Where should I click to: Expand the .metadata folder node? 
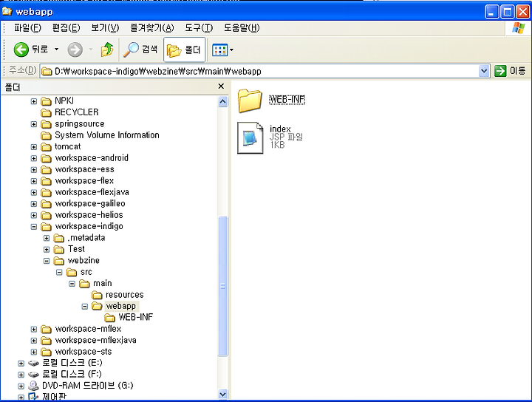tap(47, 238)
